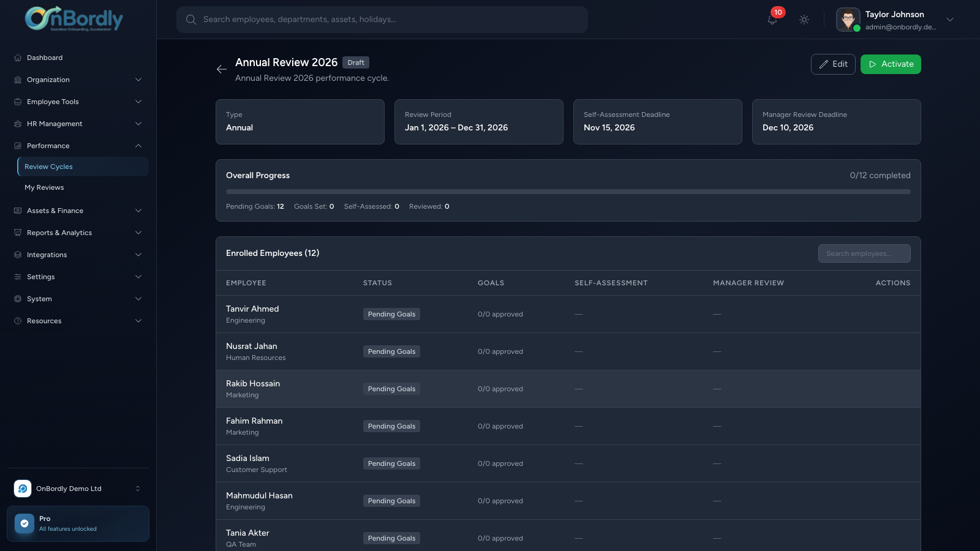The width and height of the screenshot is (980, 551).
Task: Expand the System chevron
Action: 138,299
